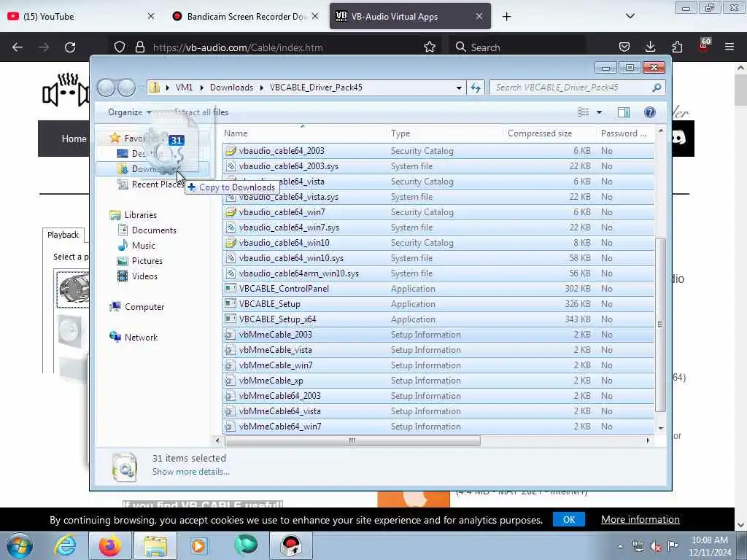Open new browser tab

point(506,17)
